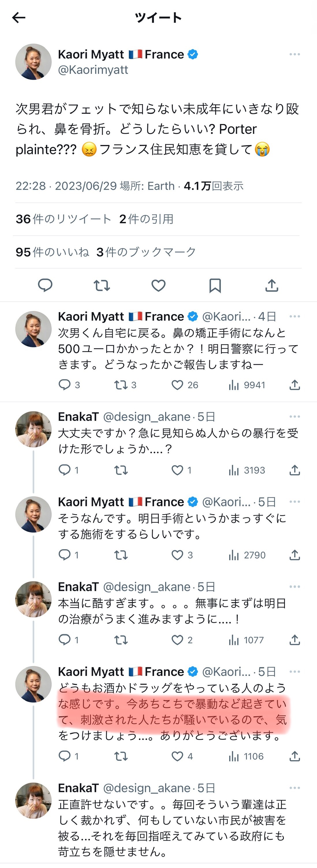Bookmark the main tweet

pos(215,285)
